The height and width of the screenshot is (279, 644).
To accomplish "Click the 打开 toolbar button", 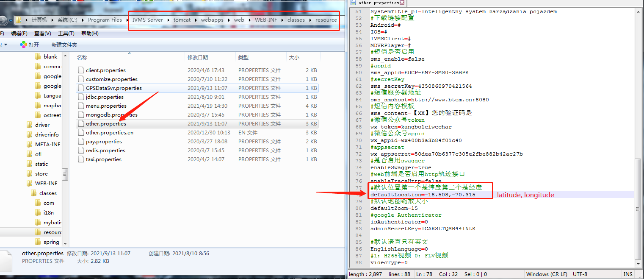I will coord(30,45).
